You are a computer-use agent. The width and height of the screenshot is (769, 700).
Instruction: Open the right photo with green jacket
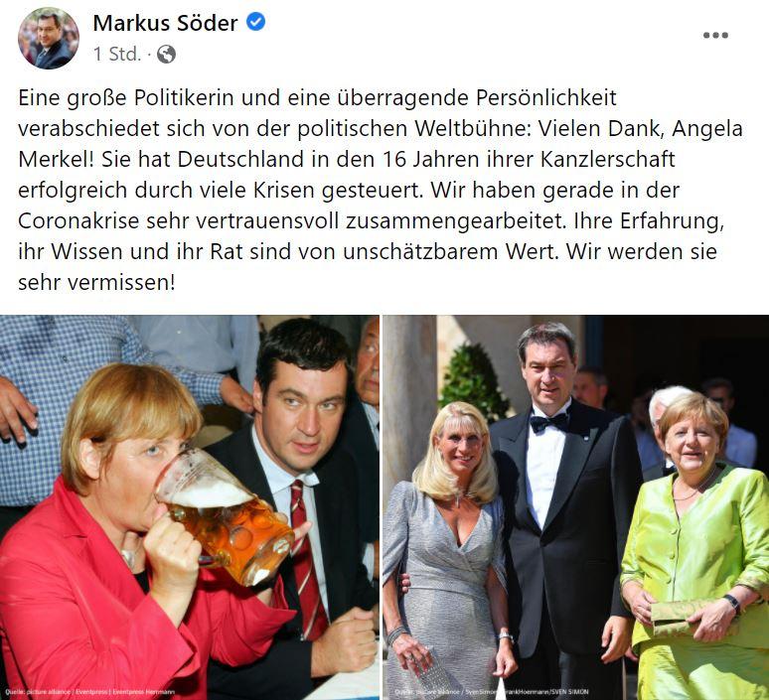tap(576, 506)
